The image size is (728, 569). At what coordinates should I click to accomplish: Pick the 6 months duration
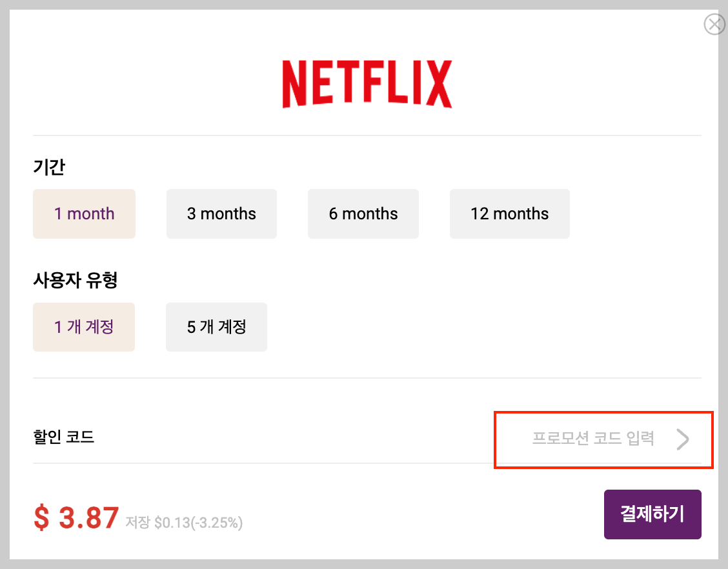(363, 214)
